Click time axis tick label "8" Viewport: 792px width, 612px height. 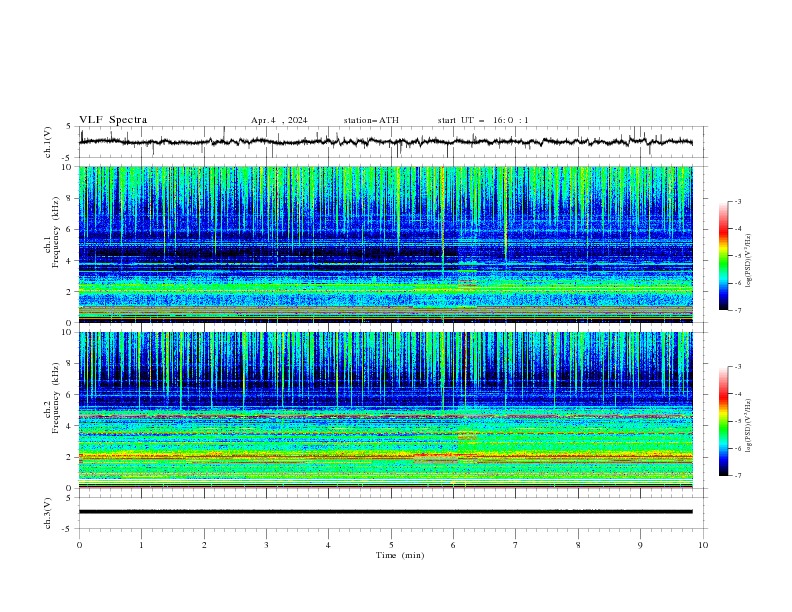[578, 545]
